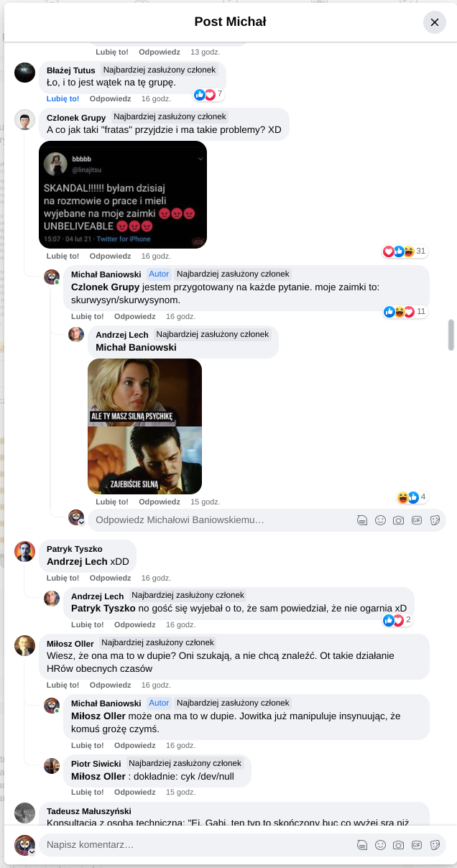
Task: Type in the 'Napisz komentarz' field
Action: click(x=194, y=845)
